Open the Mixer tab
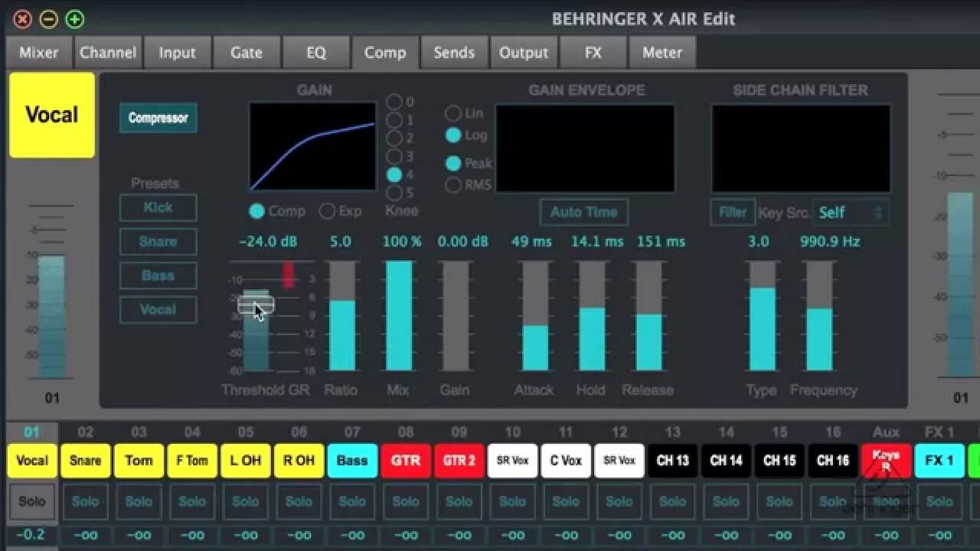 pos(39,53)
